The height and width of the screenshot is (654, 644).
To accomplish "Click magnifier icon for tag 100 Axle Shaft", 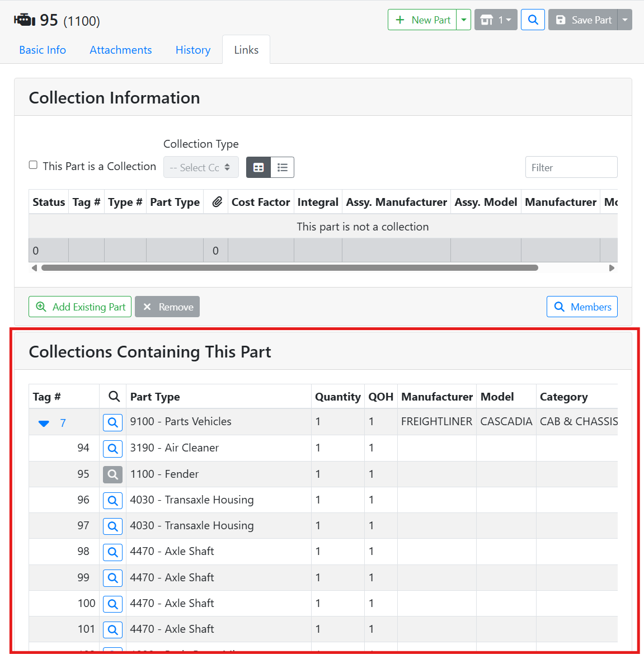I will pos(112,604).
